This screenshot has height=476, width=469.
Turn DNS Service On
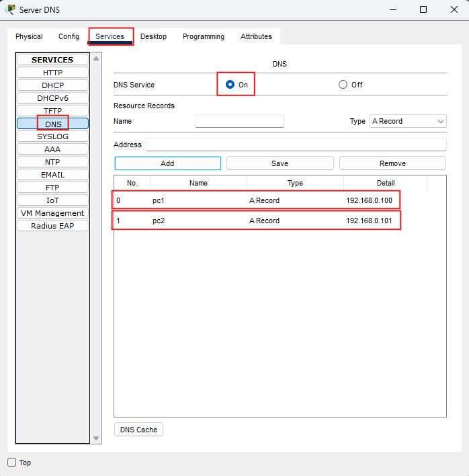[x=230, y=85]
